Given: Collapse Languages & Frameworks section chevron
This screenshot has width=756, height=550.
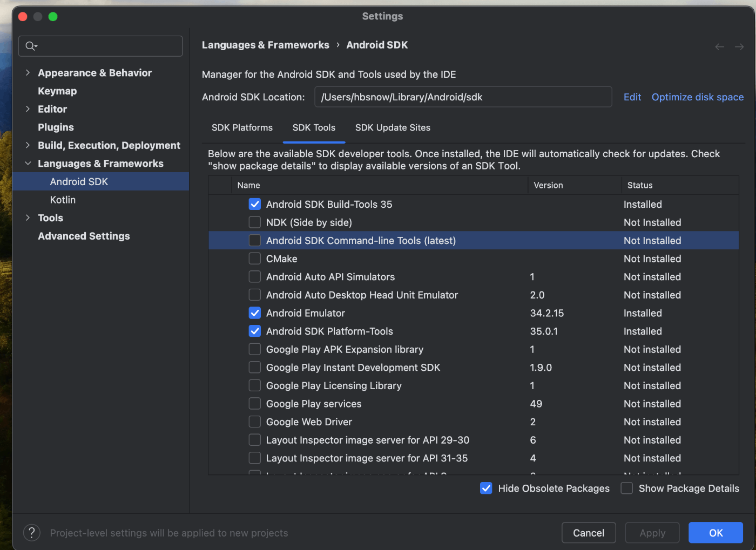Looking at the screenshot, I should tap(28, 163).
